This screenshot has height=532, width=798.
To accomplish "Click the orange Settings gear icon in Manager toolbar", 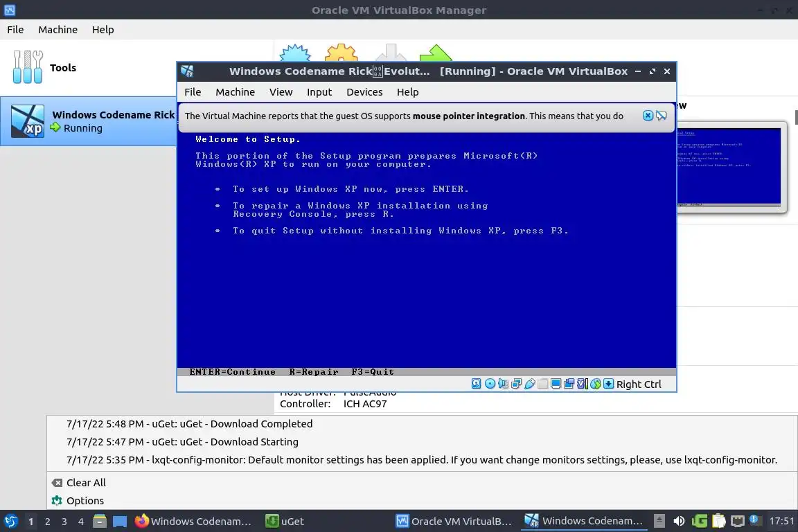I will point(341,53).
